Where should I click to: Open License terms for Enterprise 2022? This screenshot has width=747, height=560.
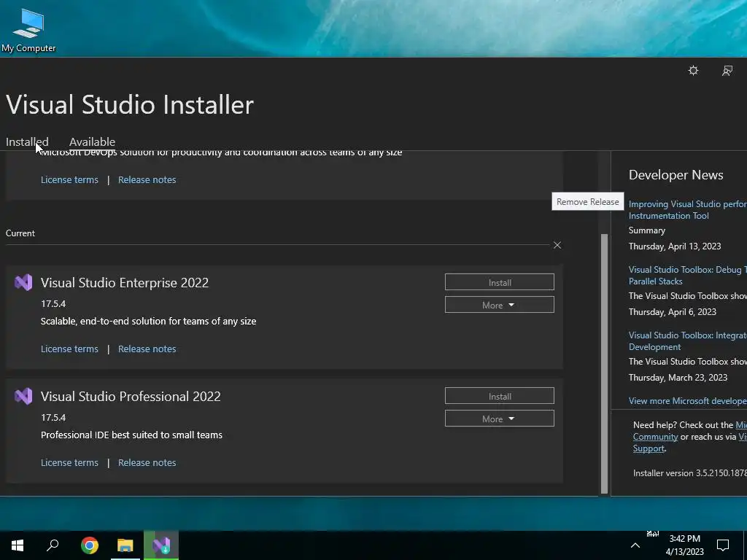pos(69,349)
